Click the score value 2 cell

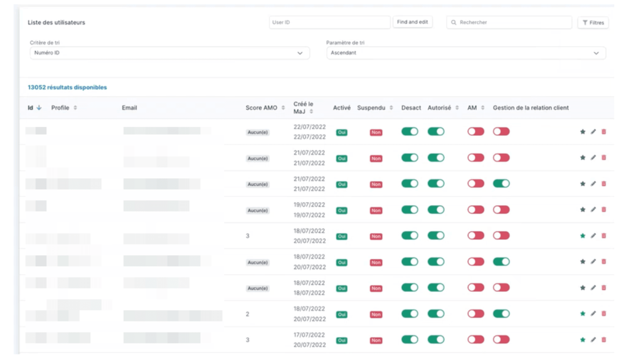pos(247,314)
